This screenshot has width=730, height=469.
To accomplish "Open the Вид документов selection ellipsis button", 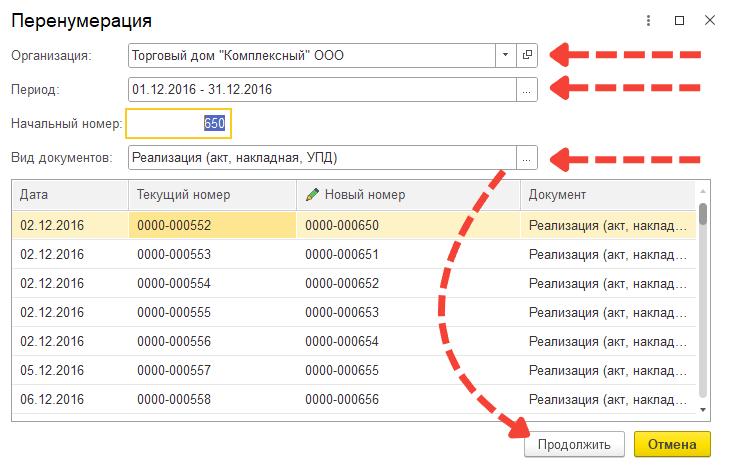I will click(527, 158).
